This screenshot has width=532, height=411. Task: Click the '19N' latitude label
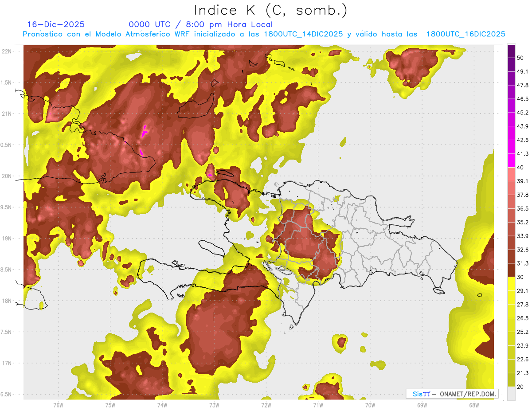[7, 239]
